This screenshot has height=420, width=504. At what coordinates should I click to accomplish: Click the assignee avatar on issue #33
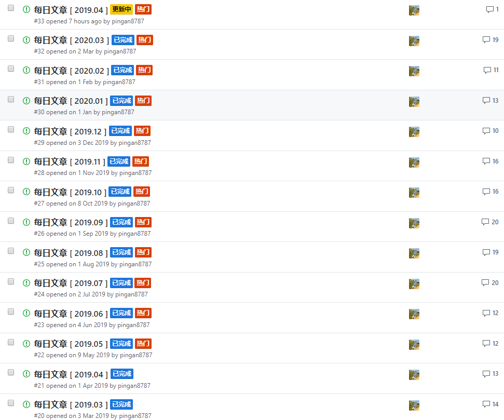point(414,10)
